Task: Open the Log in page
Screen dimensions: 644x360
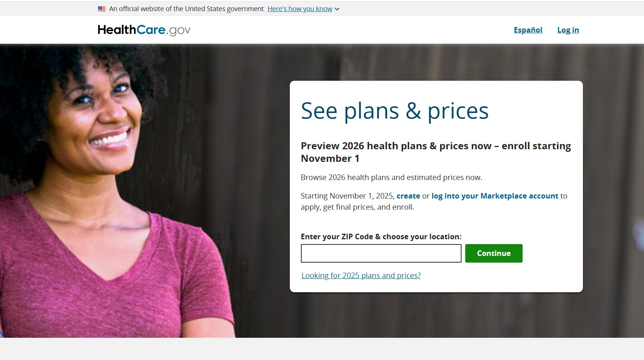Action: (x=568, y=30)
